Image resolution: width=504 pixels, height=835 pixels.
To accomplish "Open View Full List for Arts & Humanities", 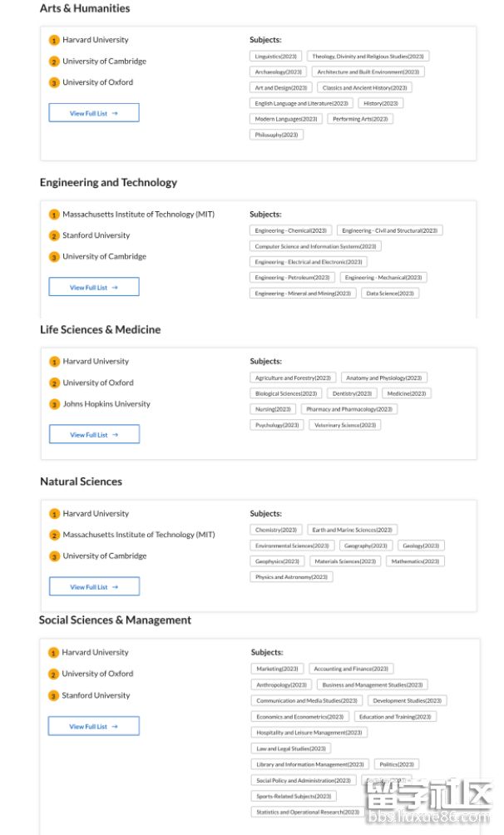I will [x=93, y=113].
